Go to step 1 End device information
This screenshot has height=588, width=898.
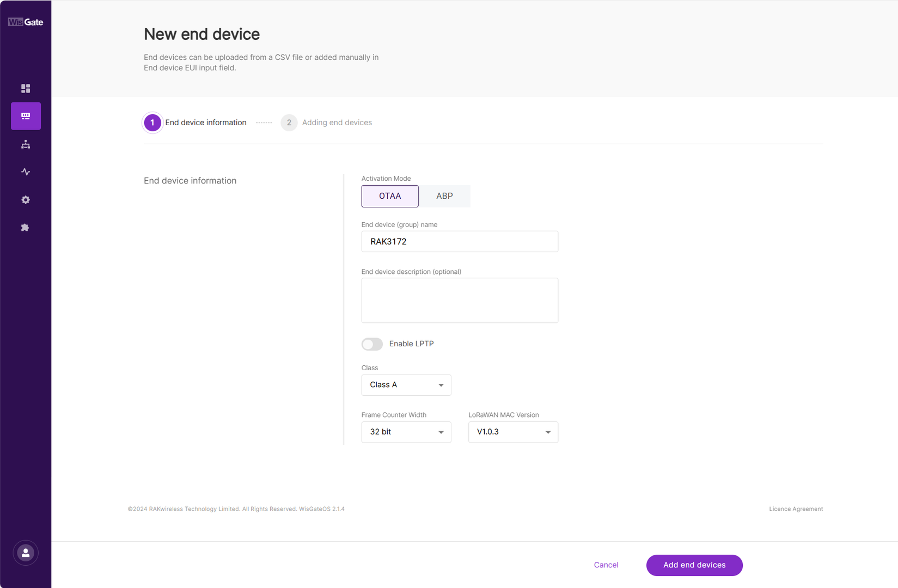[x=196, y=122]
